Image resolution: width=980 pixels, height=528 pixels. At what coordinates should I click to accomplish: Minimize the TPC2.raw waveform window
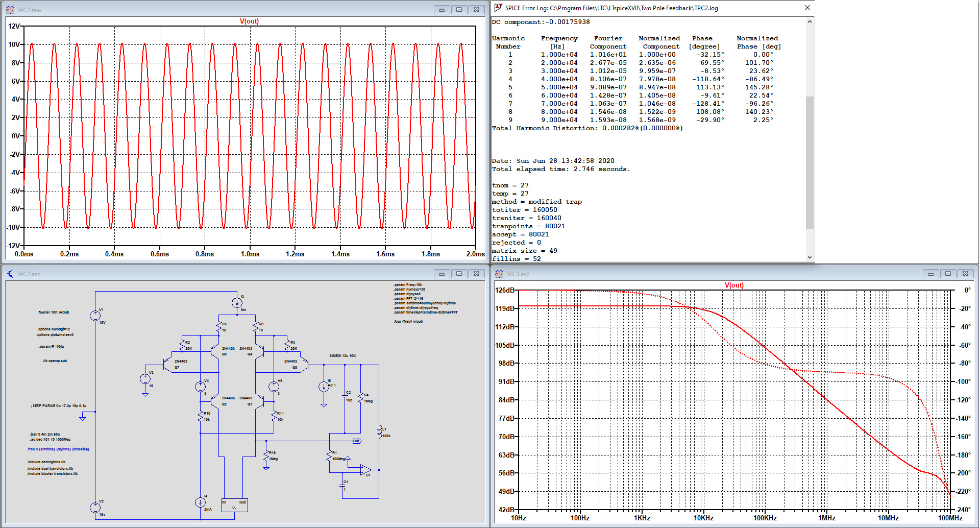pos(442,10)
